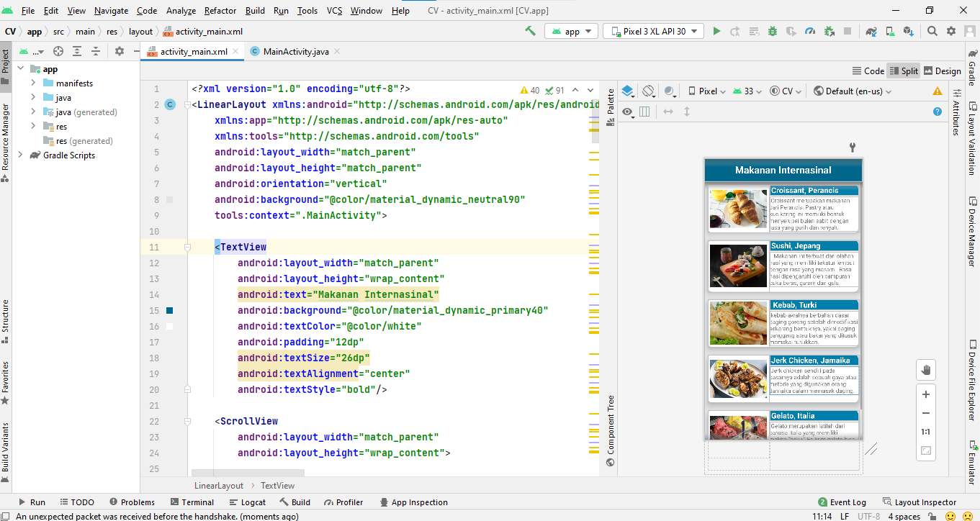Open the Refactor menu

click(220, 11)
